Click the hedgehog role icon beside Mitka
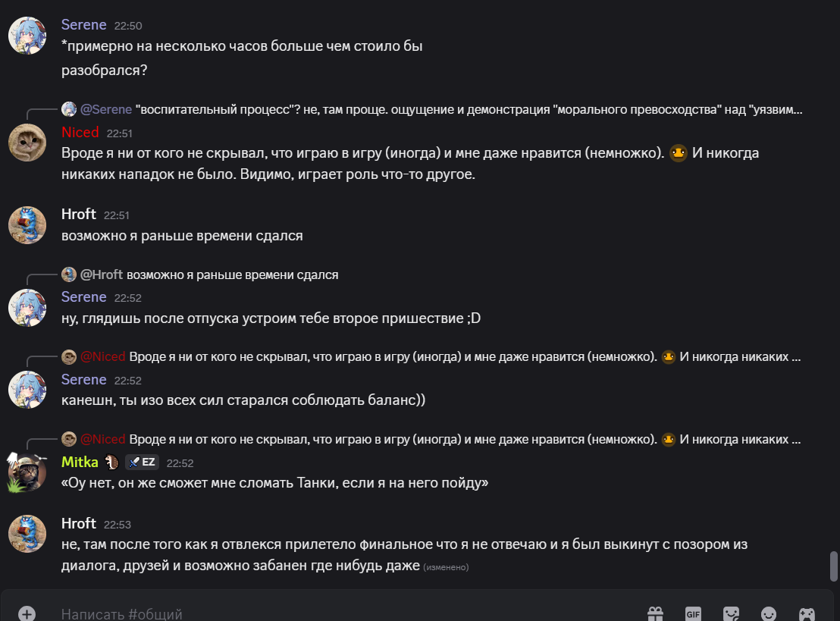Image resolution: width=840 pixels, height=621 pixels. coord(111,462)
